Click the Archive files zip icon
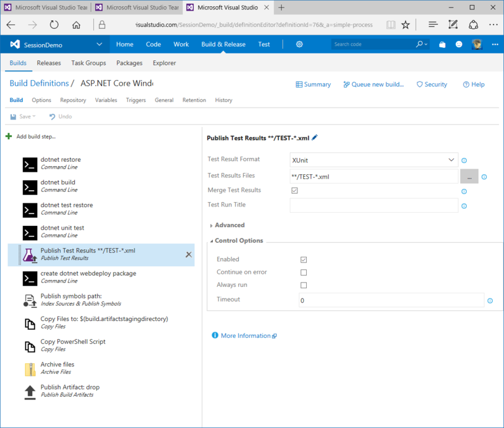Image resolution: width=504 pixels, height=428 pixels. click(x=30, y=369)
